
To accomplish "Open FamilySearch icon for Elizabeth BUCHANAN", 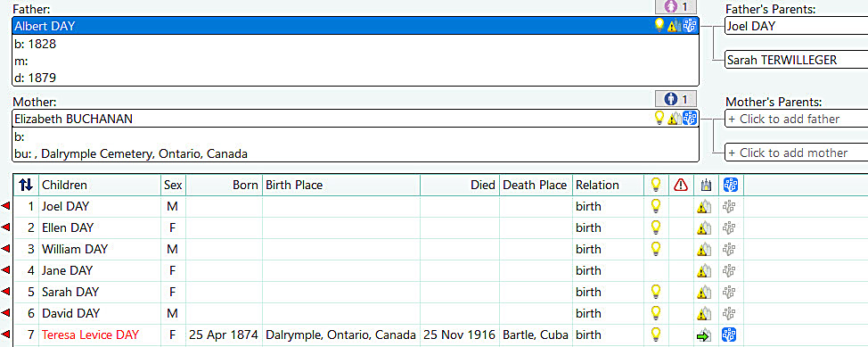I will pos(689,118).
